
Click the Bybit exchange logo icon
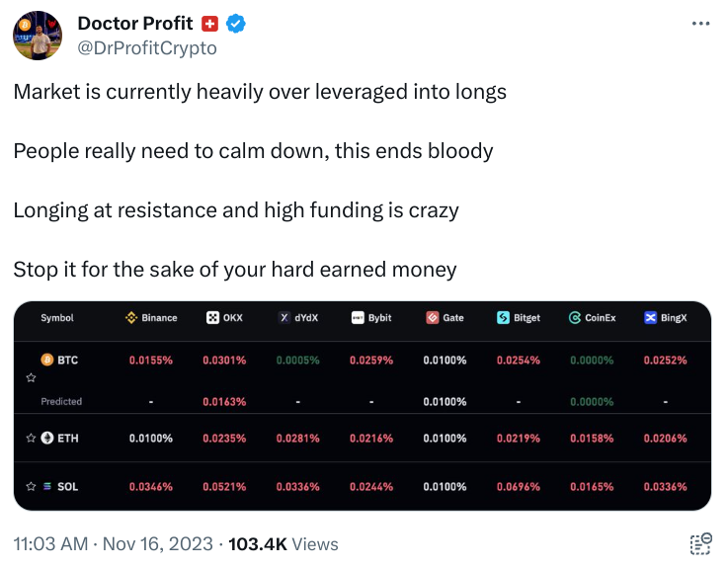(x=358, y=318)
